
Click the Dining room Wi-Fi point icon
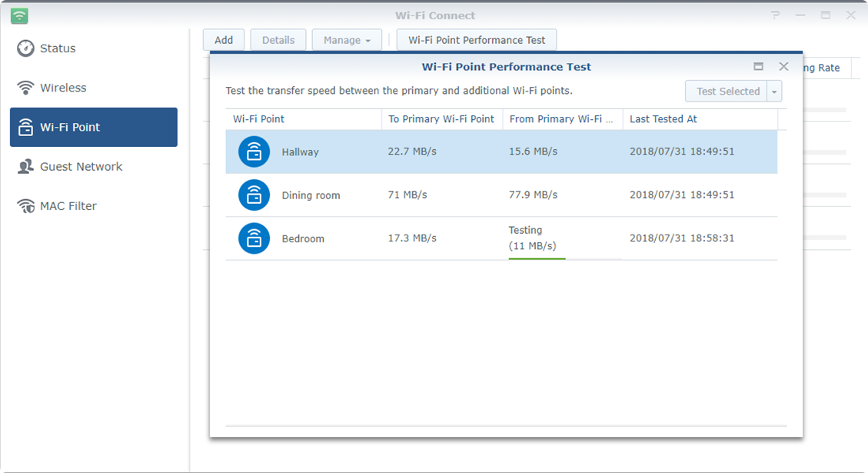[x=254, y=195]
